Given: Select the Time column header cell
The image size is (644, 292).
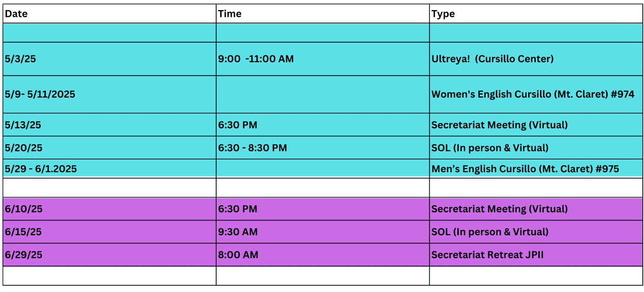Looking at the screenshot, I should coord(323,14).
